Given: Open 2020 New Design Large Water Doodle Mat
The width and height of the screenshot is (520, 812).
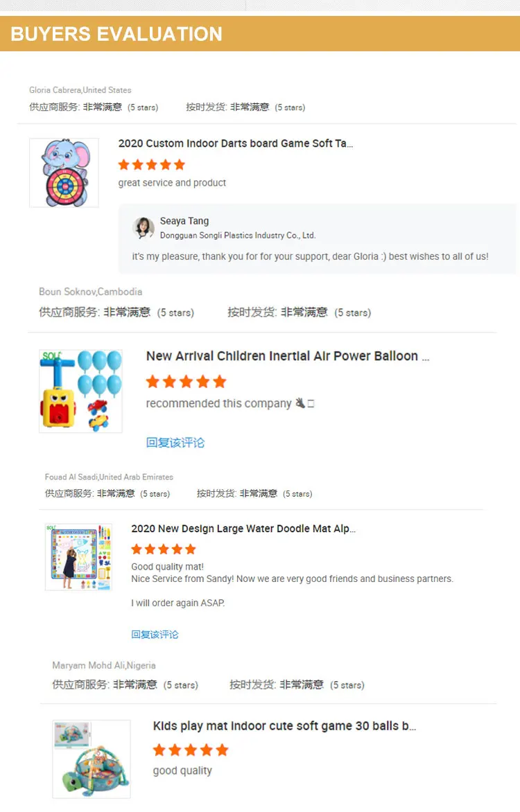Looking at the screenshot, I should 243,529.
